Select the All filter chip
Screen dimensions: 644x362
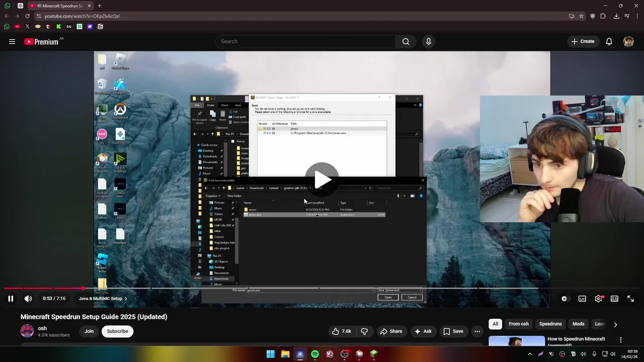click(496, 324)
